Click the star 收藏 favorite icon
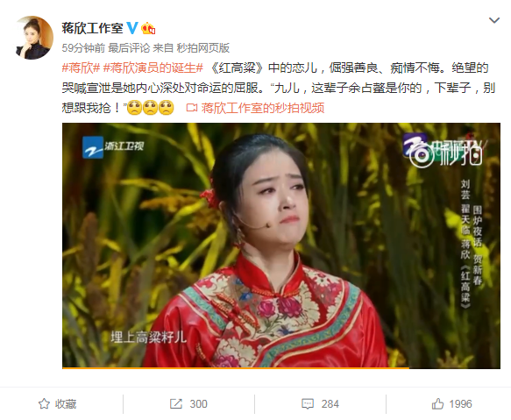This screenshot has width=511, height=420. 44,403
